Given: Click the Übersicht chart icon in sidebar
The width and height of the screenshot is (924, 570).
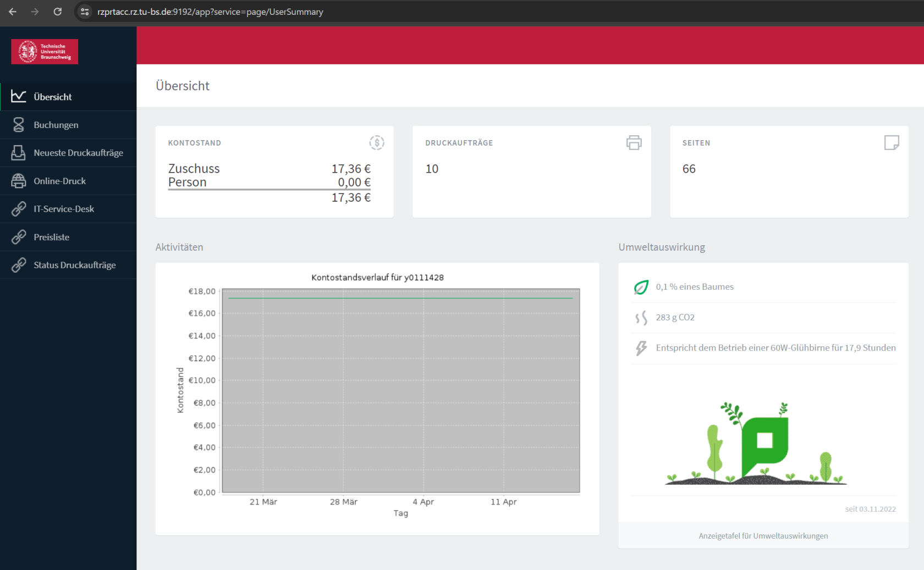Looking at the screenshot, I should click(x=19, y=96).
